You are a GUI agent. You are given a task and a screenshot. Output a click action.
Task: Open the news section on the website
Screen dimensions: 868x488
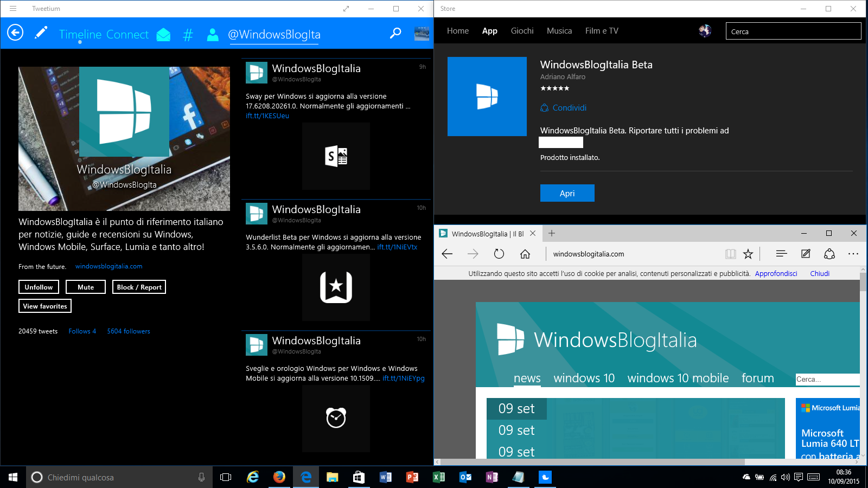point(527,378)
